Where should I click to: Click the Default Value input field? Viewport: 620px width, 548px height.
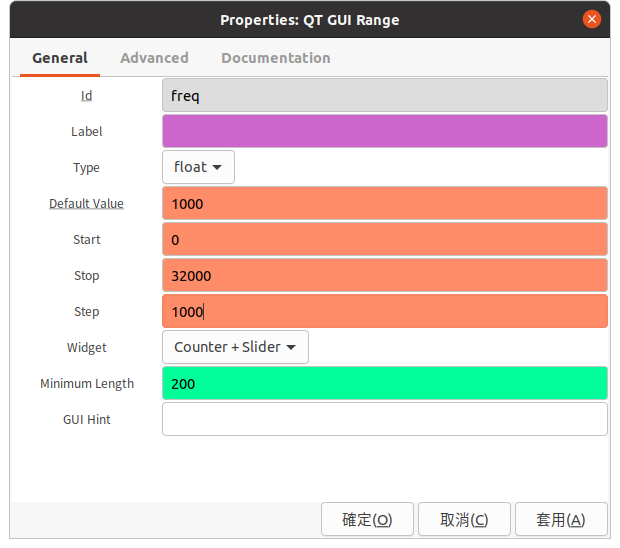[x=384, y=203]
